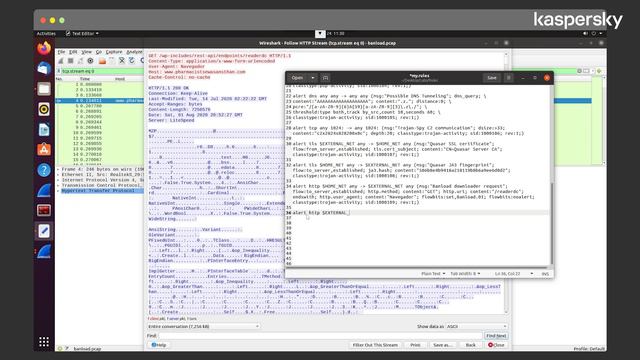Open Firefox from the Ubuntu dock

44,48
